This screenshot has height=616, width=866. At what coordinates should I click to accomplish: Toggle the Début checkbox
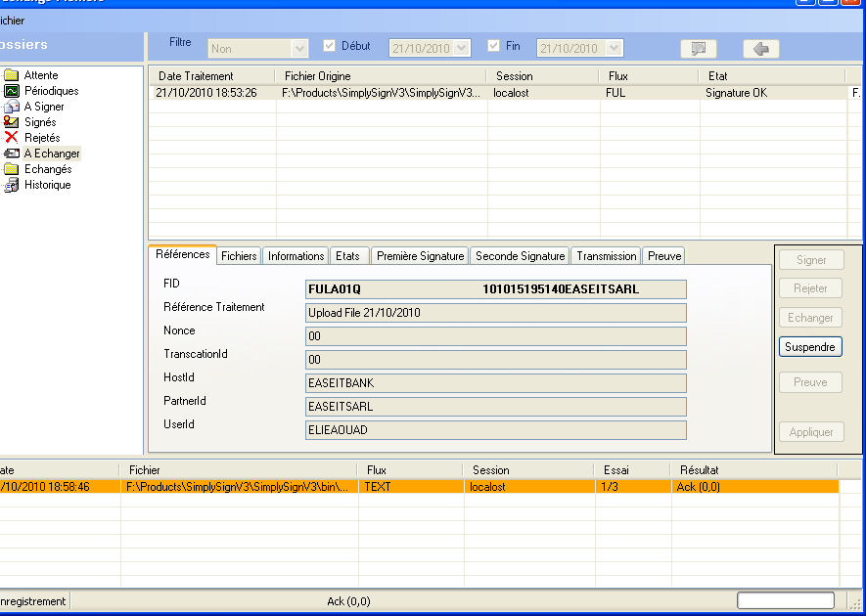(x=329, y=46)
